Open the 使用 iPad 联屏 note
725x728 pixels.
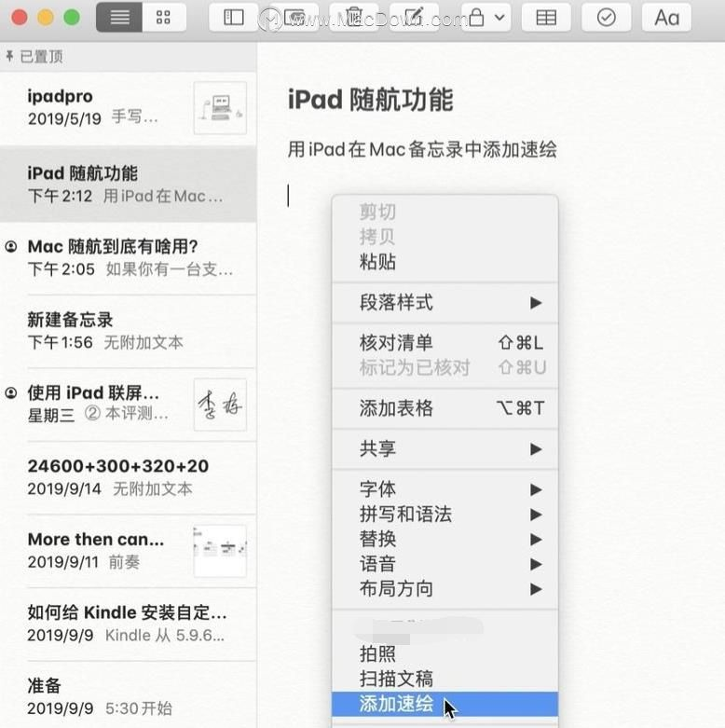coord(128,405)
